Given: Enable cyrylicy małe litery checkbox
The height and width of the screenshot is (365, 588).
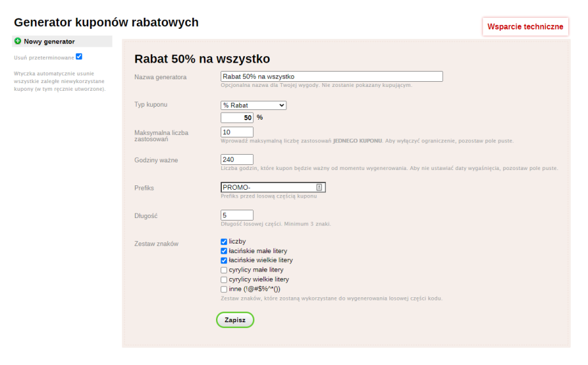Looking at the screenshot, I should (x=224, y=270).
